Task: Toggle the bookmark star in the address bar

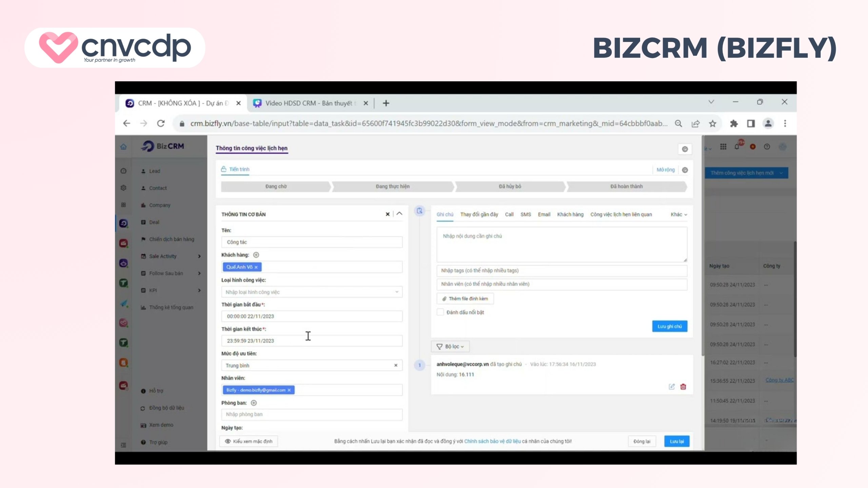Action: [x=712, y=123]
